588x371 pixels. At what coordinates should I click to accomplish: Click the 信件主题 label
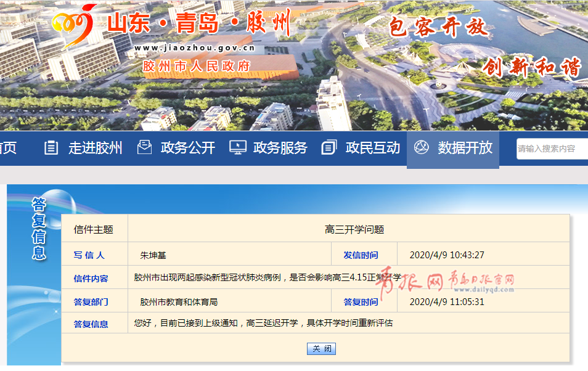[93, 230]
